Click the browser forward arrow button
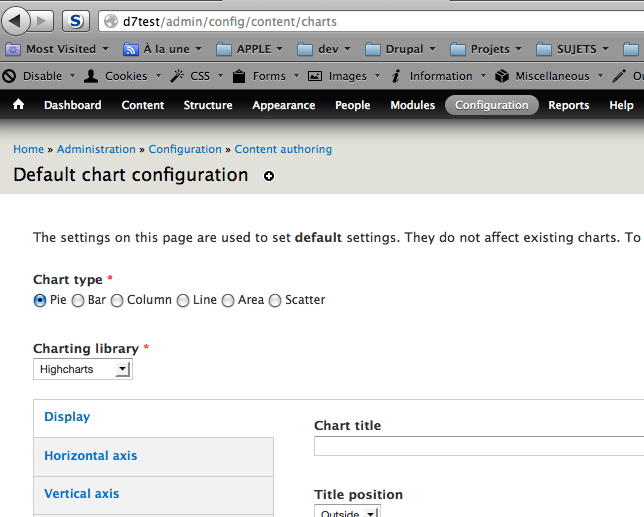This screenshot has height=517, width=644. [x=42, y=21]
